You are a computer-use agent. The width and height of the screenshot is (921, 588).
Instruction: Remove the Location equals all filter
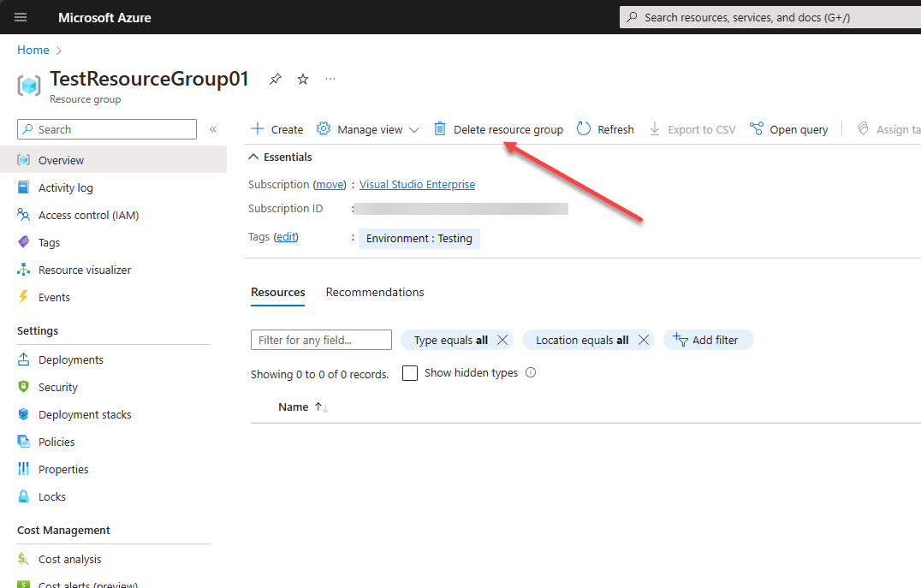643,340
